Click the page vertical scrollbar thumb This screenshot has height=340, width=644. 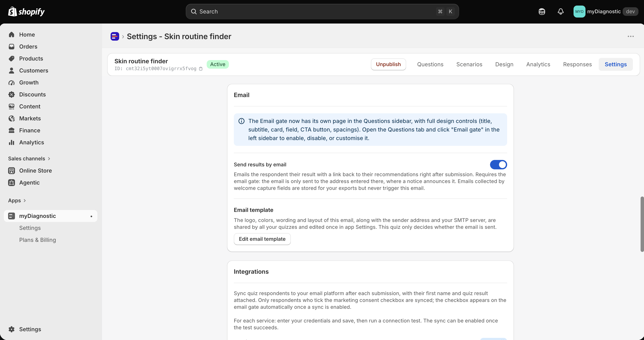coord(642,224)
